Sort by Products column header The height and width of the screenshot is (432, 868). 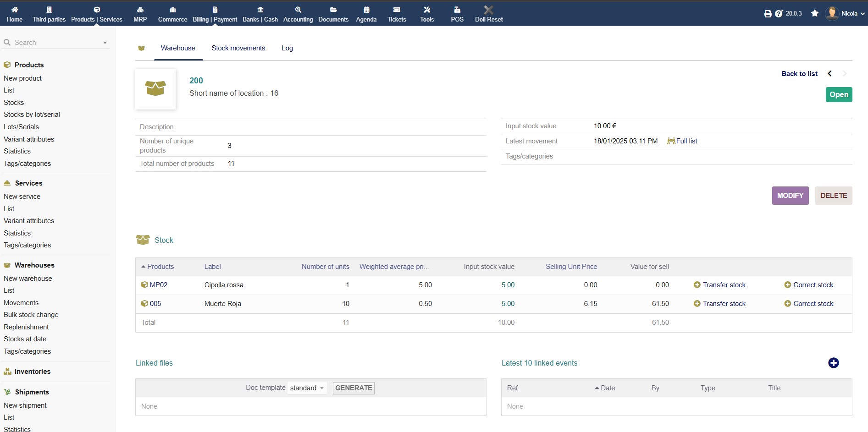coord(160,267)
